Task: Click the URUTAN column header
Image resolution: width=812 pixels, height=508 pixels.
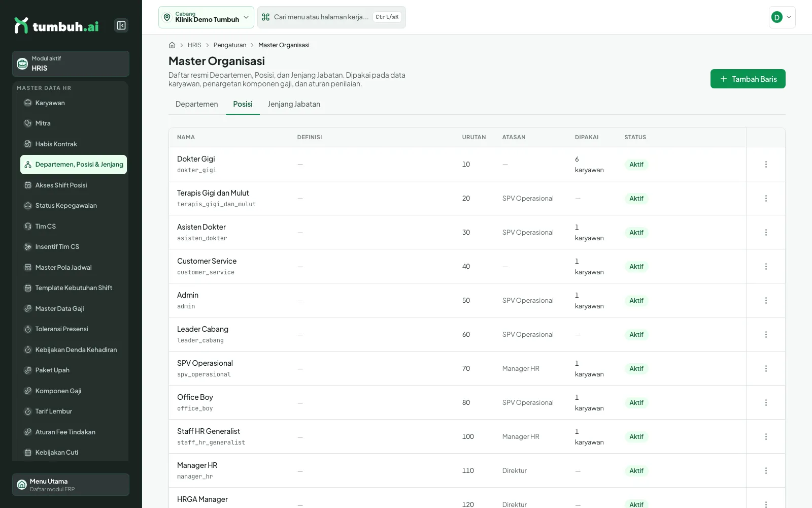Action: click(474, 137)
